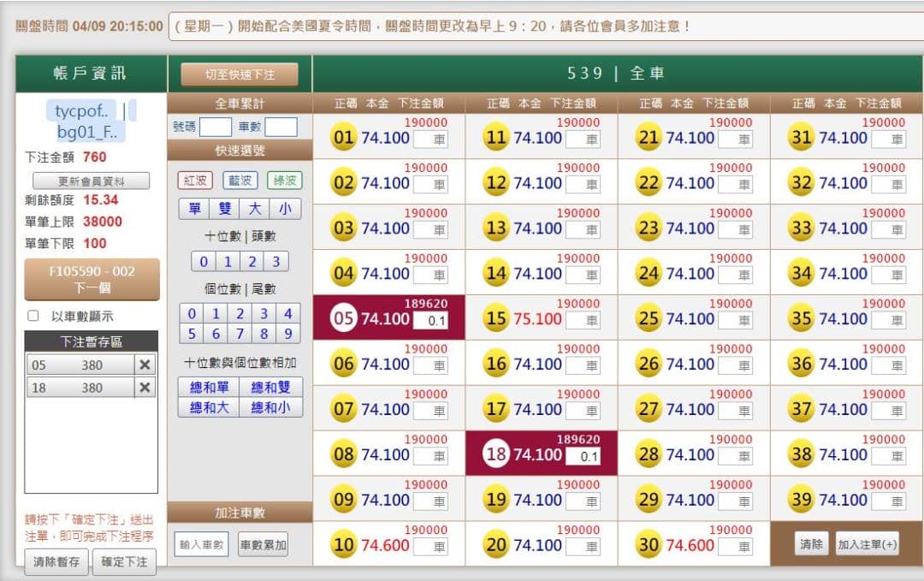Screen dimensions: 924x581
Task: Select ball number 10
Action: pyautogui.click(x=343, y=544)
